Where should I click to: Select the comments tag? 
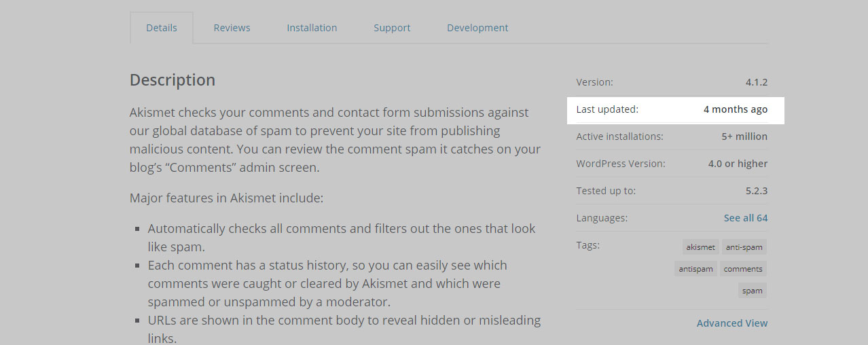pyautogui.click(x=743, y=269)
